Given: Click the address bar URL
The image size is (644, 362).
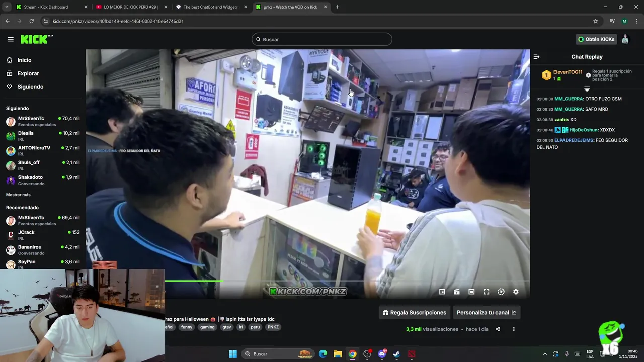Looking at the screenshot, I should point(118,21).
